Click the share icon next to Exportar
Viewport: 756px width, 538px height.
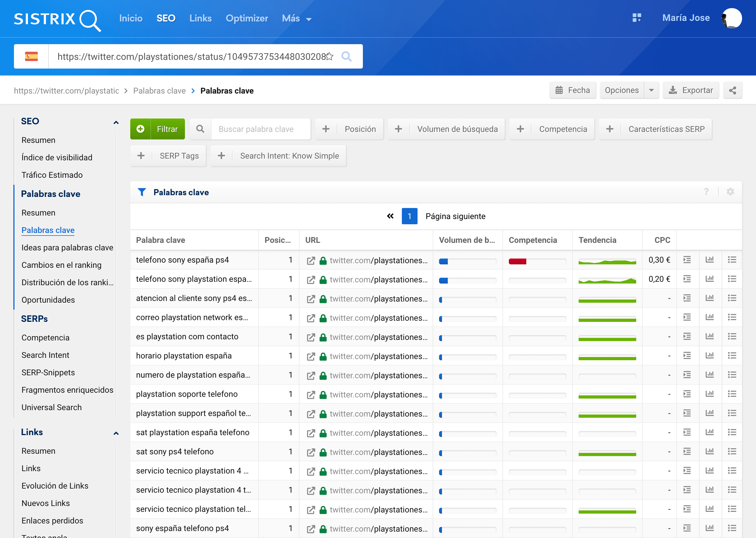click(732, 90)
